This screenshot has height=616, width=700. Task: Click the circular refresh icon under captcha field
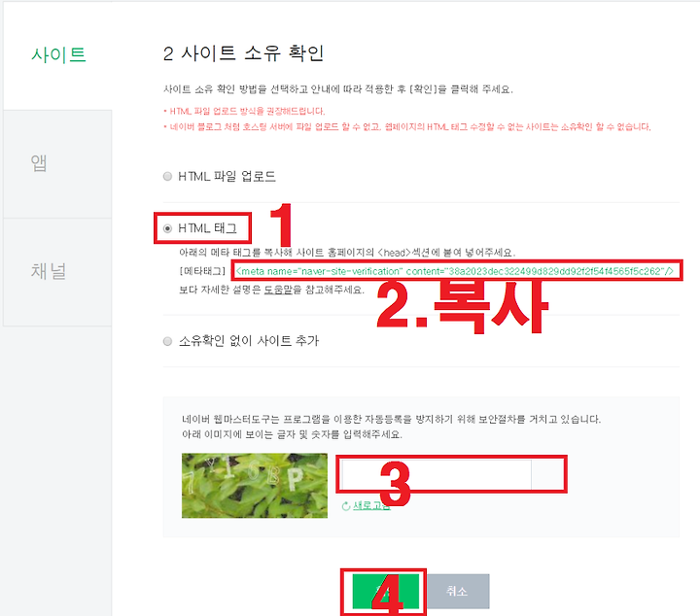(x=345, y=506)
